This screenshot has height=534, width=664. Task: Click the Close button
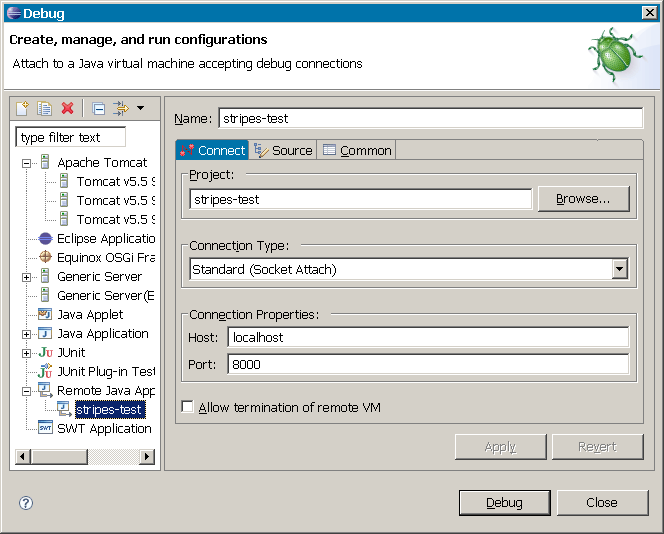pyautogui.click(x=602, y=503)
